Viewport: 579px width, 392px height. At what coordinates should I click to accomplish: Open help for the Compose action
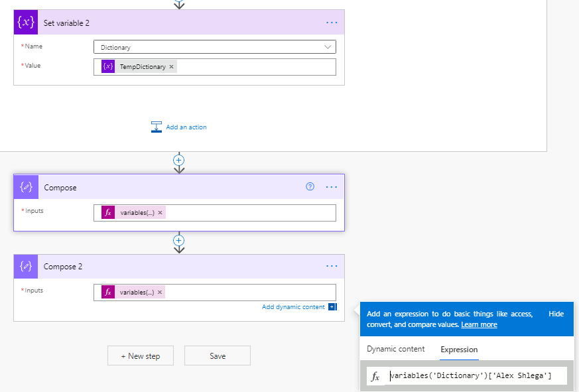click(310, 187)
